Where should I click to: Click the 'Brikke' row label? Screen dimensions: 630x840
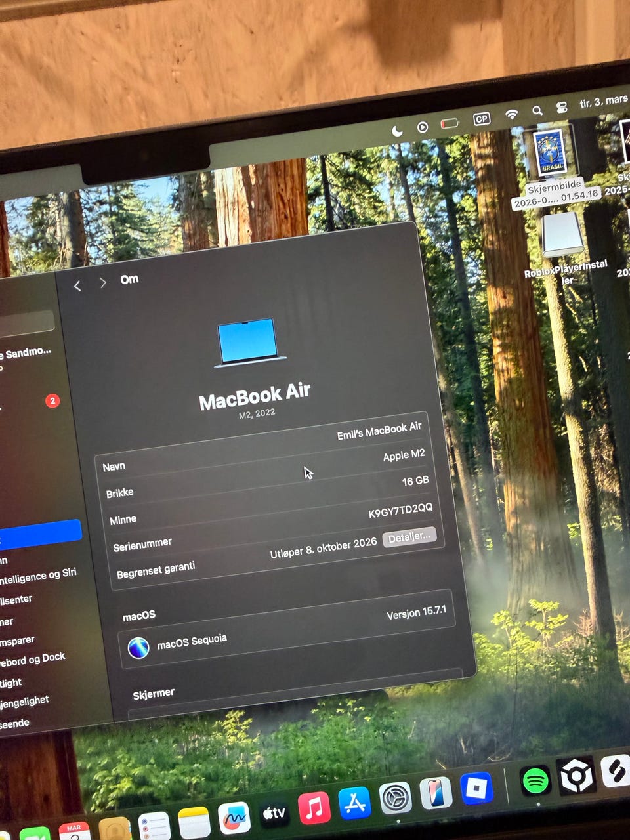tap(119, 493)
